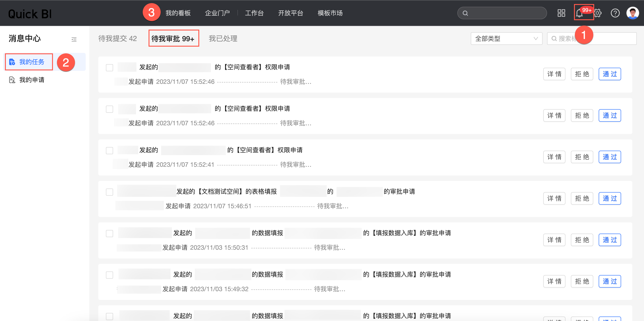
Task: Open the settings gear in the header
Action: [x=597, y=13]
